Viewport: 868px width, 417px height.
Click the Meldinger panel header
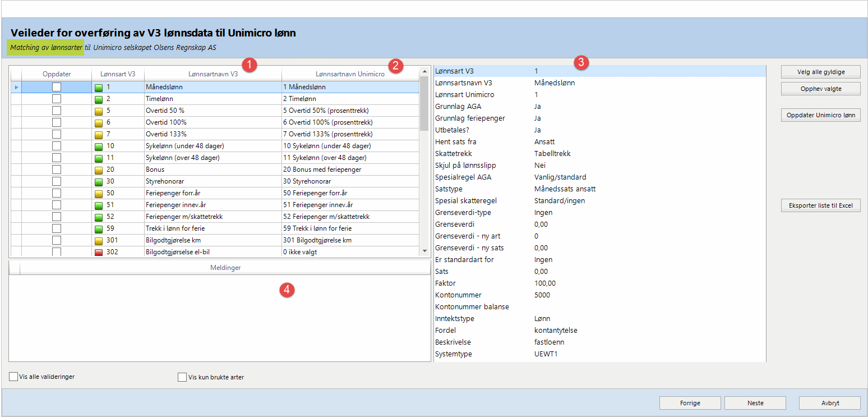pos(225,268)
